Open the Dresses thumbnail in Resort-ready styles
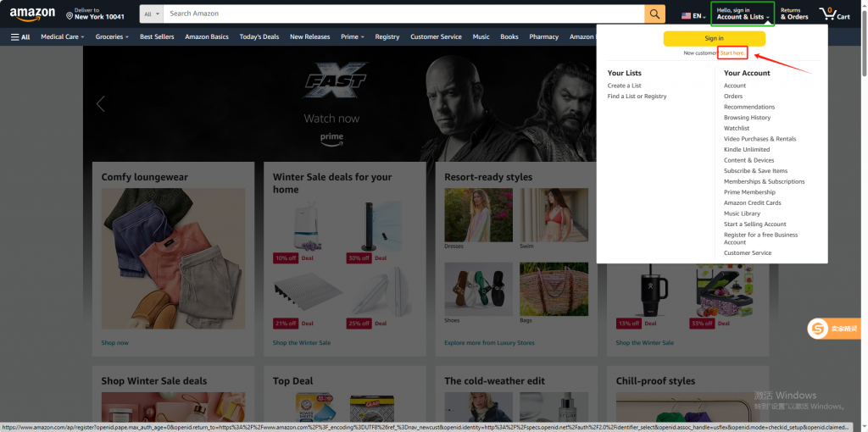 [478, 215]
